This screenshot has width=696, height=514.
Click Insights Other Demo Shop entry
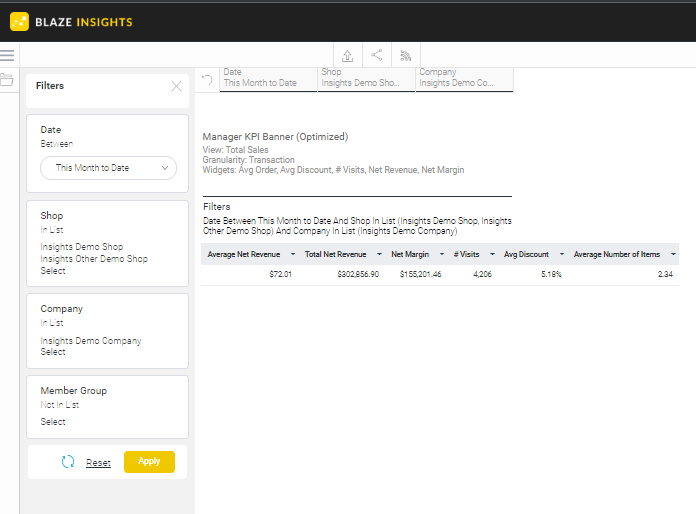(94, 259)
